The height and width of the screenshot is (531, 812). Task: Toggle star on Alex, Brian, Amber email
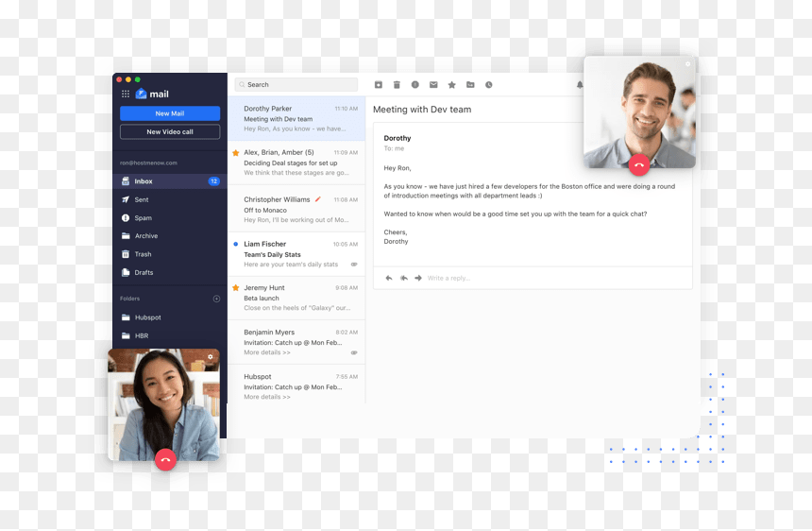[x=236, y=153]
